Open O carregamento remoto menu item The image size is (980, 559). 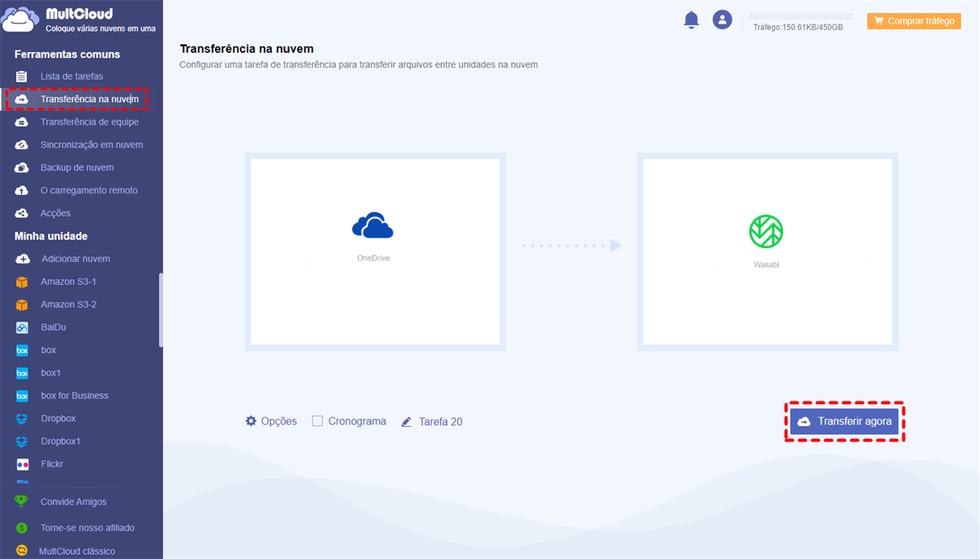pos(89,190)
